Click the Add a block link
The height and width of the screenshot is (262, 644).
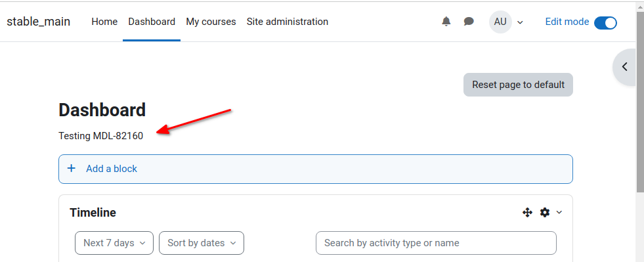[x=112, y=169]
